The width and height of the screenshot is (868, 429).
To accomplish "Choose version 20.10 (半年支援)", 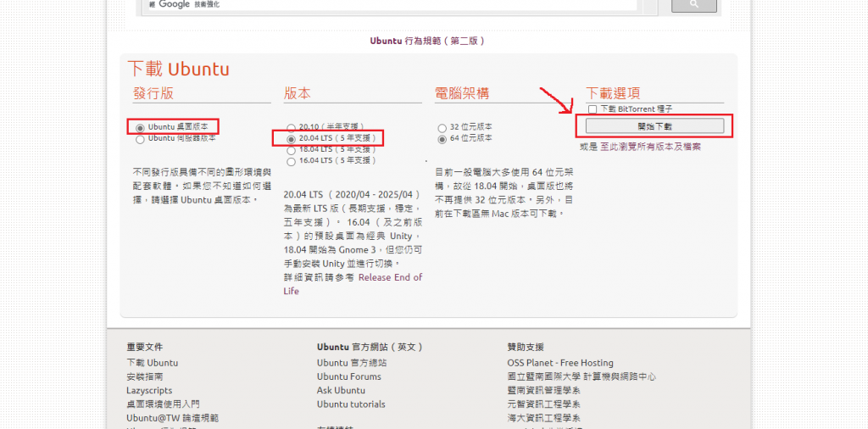I will click(291, 128).
